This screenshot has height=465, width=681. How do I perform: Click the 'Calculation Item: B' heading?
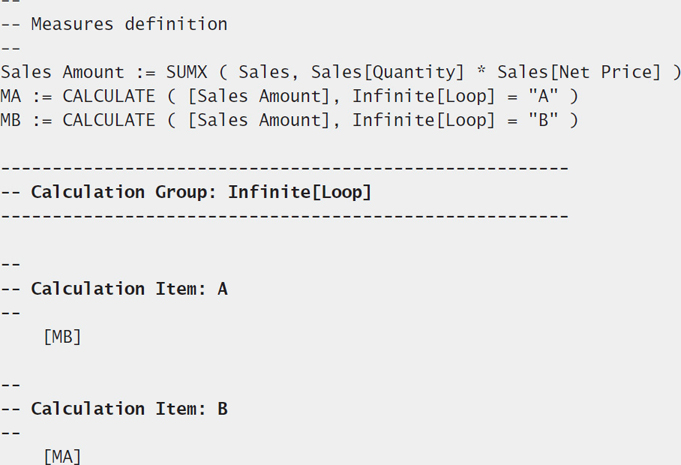pyautogui.click(x=114, y=409)
